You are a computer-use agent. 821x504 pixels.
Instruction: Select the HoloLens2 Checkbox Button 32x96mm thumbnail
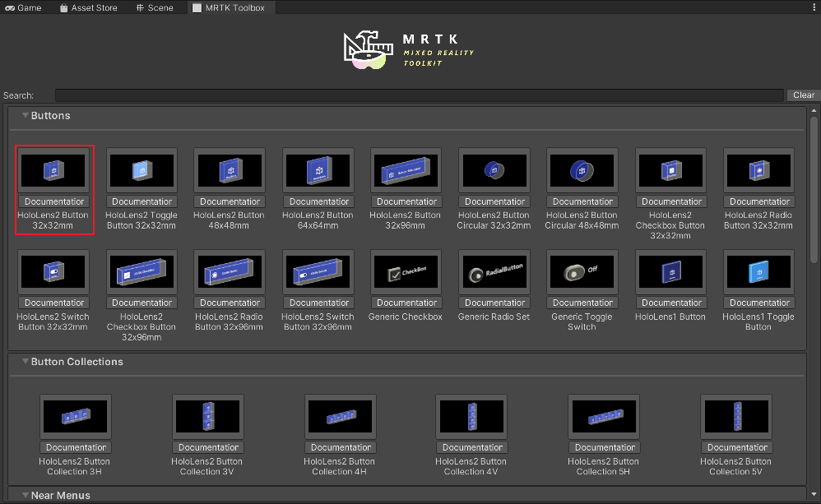(x=141, y=271)
